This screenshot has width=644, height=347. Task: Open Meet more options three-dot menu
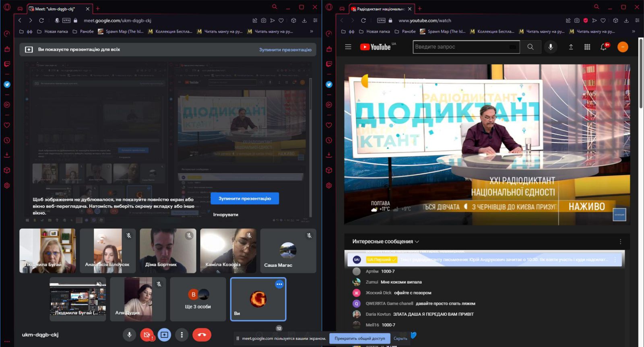(182, 335)
